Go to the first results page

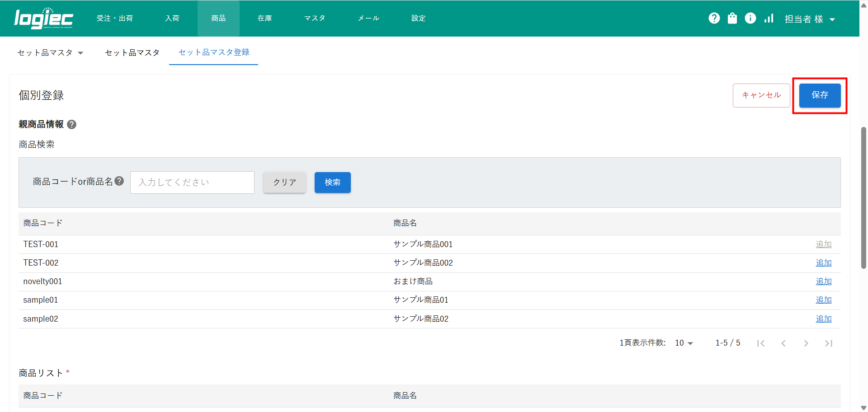point(761,343)
